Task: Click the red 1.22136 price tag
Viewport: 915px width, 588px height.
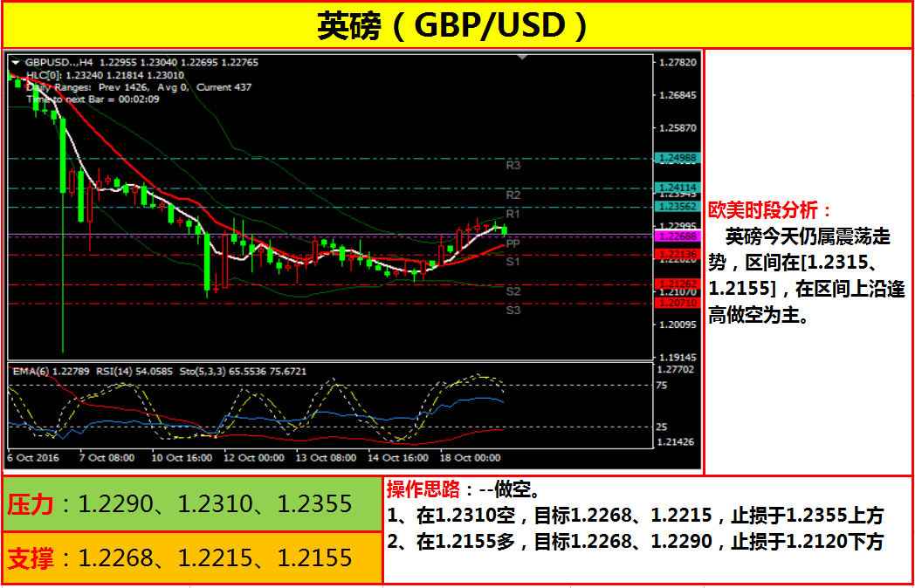Action: click(x=677, y=255)
